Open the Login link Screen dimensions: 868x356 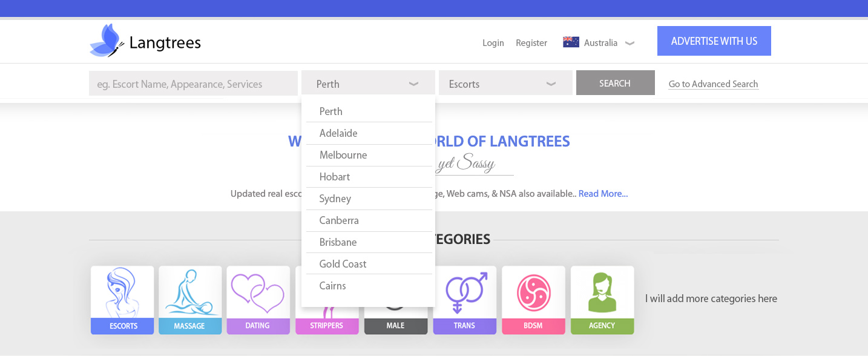[x=493, y=43]
